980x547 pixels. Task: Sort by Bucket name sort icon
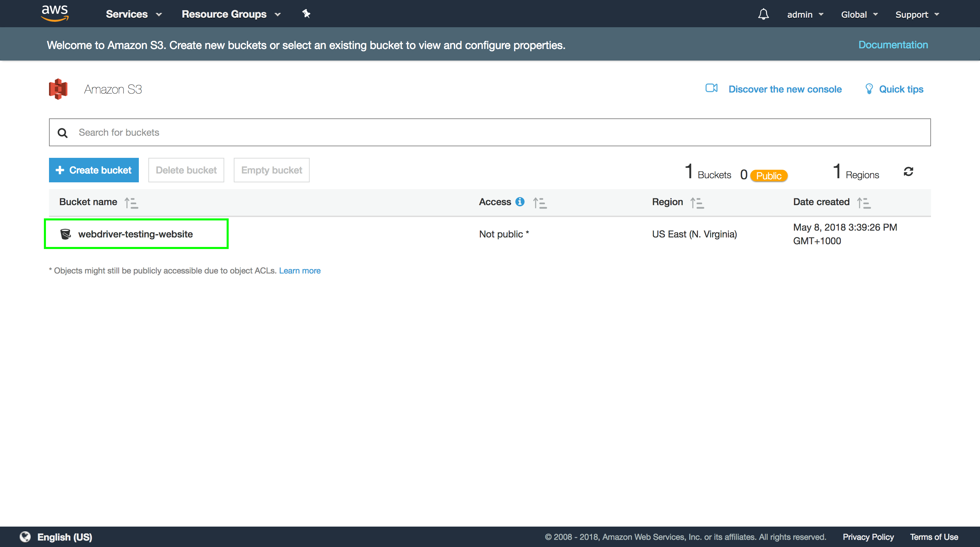pyautogui.click(x=131, y=203)
